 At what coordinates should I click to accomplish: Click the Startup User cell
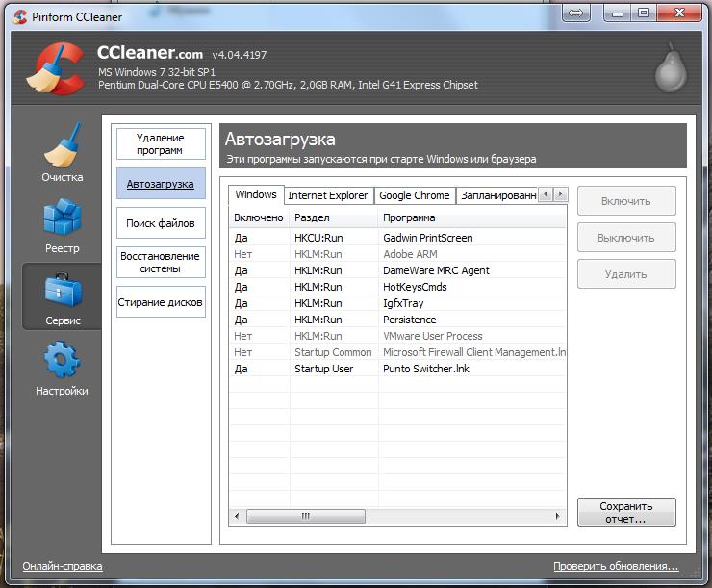coord(323,369)
